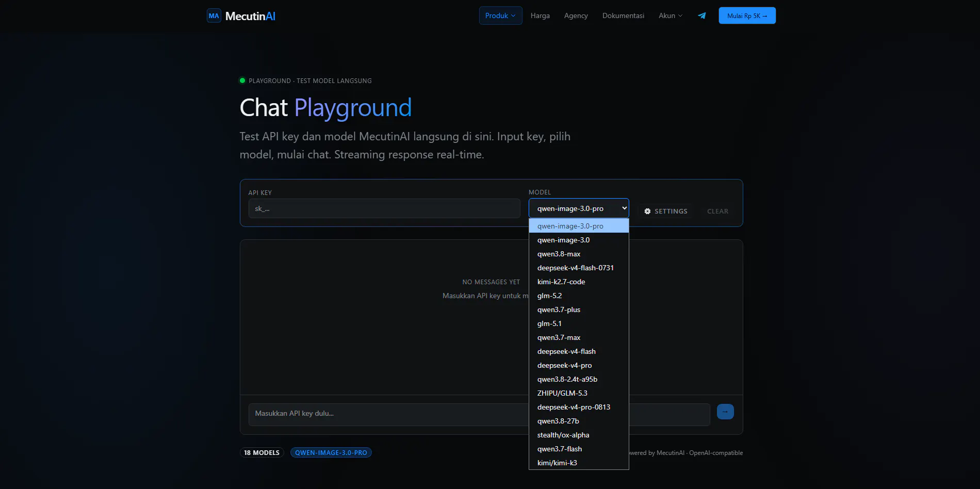
Task: Select qwen-image-3.0 from the model list
Action: 579,240
